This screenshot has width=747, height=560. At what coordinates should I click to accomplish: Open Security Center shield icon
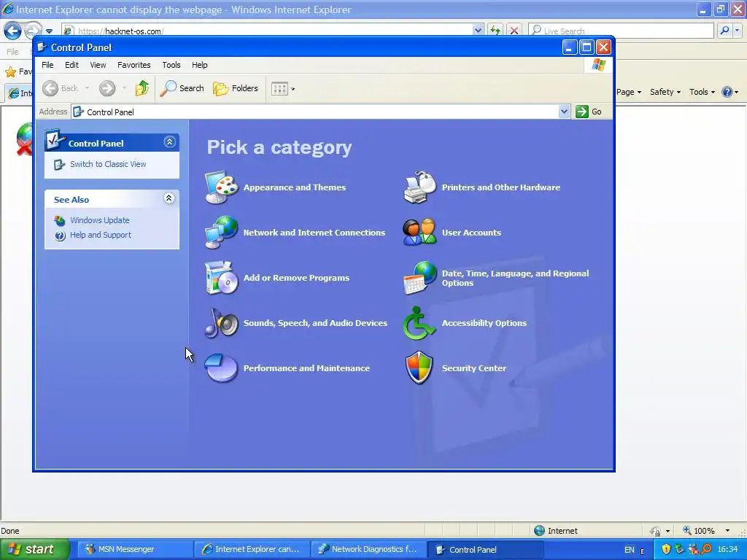click(419, 368)
